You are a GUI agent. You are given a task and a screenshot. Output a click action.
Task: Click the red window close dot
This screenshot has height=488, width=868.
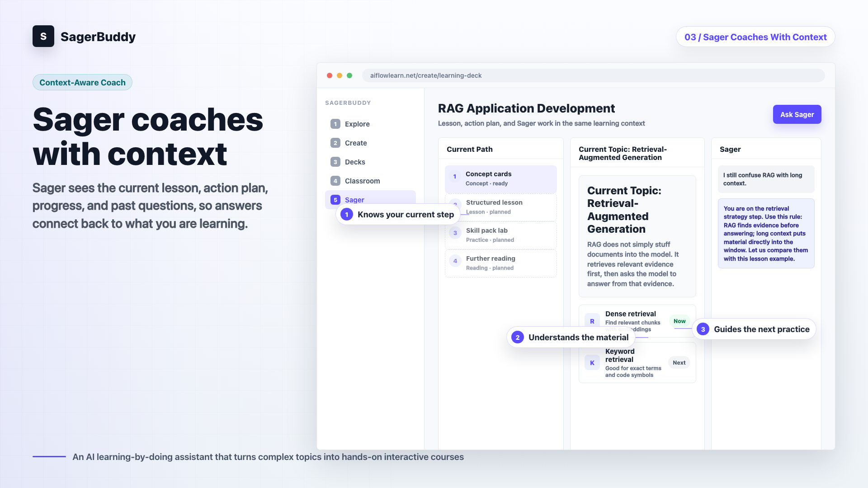pos(330,75)
